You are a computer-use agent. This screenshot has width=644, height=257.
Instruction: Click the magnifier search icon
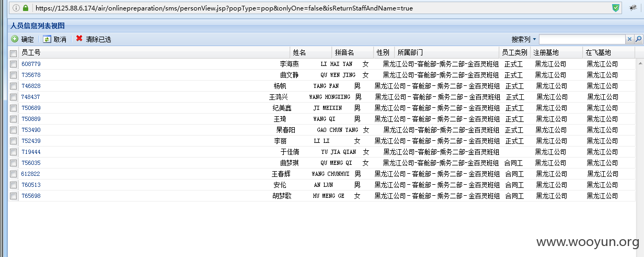coord(638,39)
